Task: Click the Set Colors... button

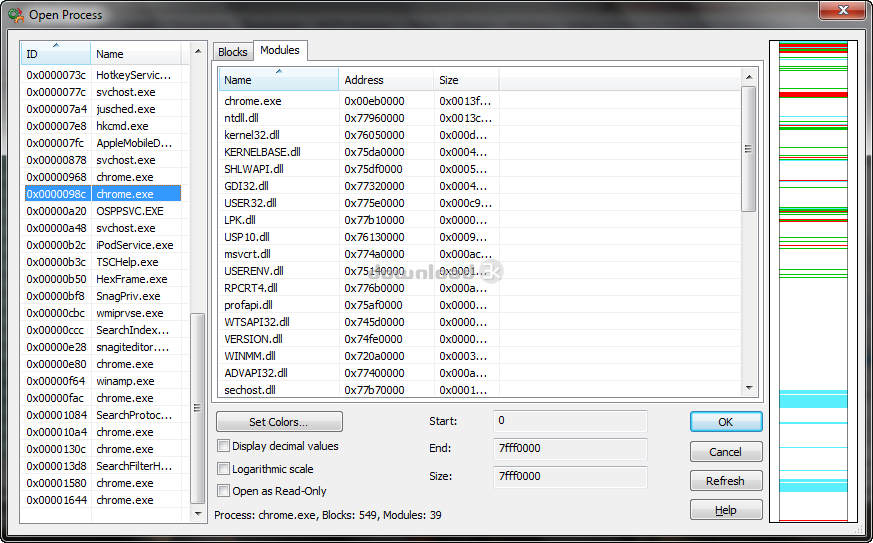Action: pyautogui.click(x=279, y=422)
